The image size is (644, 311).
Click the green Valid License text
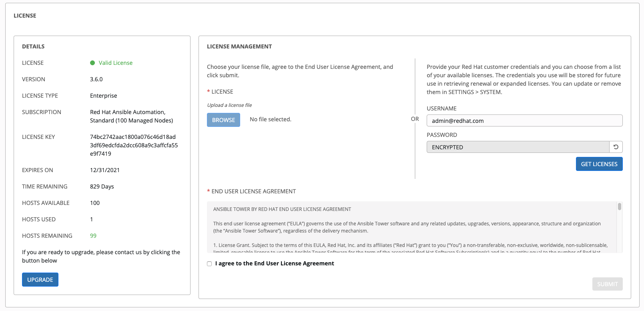116,63
